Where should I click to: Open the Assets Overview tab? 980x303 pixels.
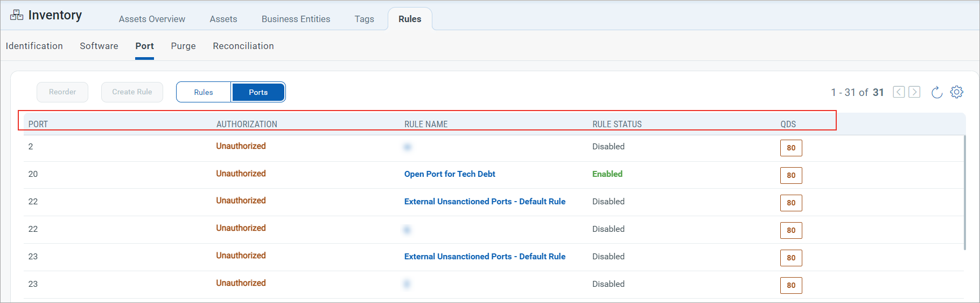(x=152, y=19)
